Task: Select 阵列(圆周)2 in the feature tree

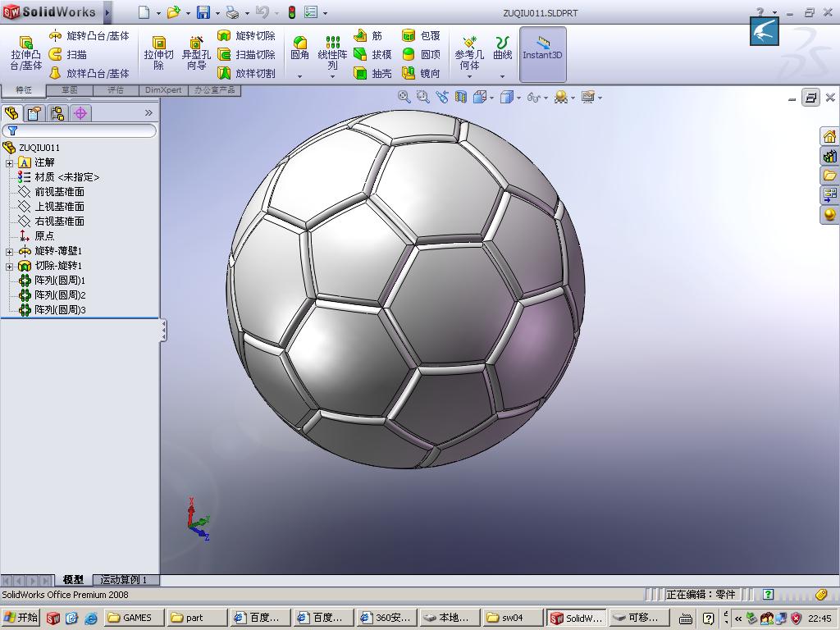Action: (x=52, y=295)
